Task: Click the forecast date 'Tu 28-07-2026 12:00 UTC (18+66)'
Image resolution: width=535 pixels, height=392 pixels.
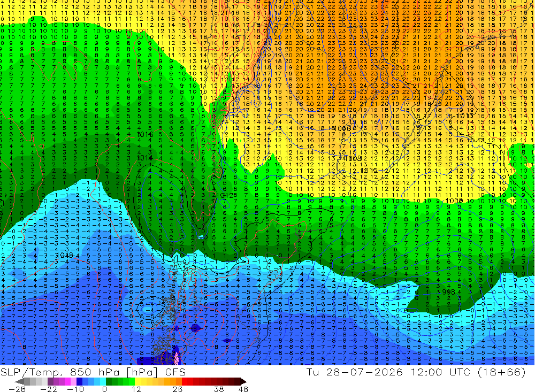Action: click(416, 372)
